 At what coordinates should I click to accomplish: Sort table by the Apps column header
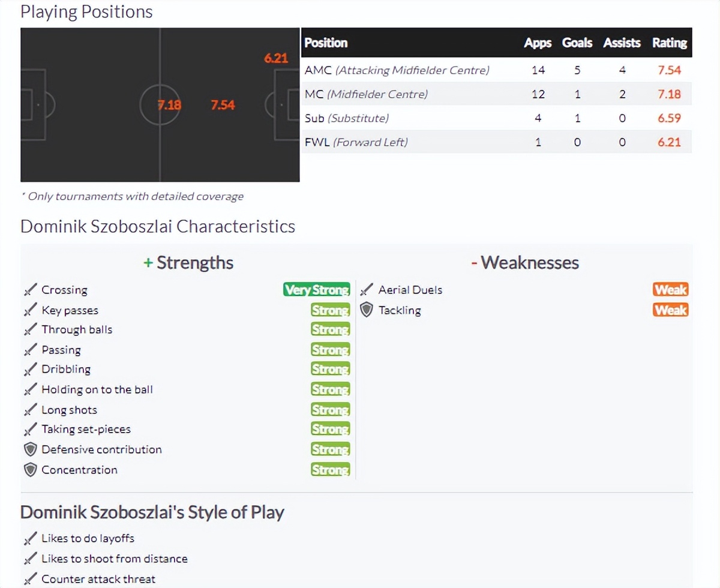tap(537, 43)
